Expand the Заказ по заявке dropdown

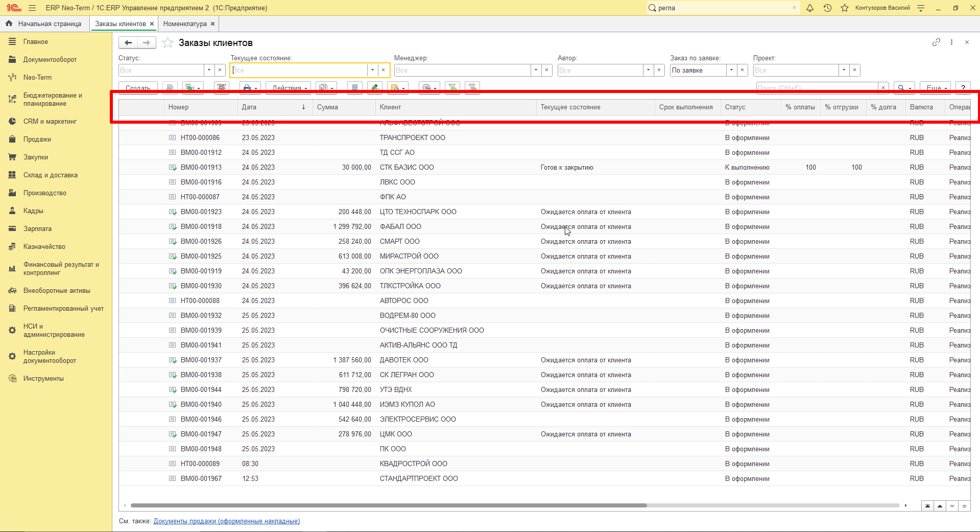click(732, 70)
